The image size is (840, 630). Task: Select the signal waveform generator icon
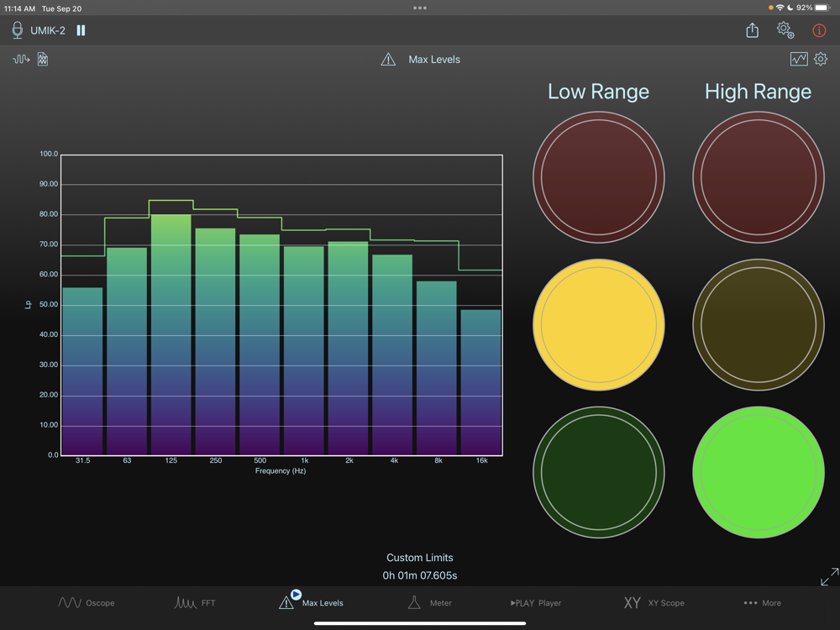21,60
